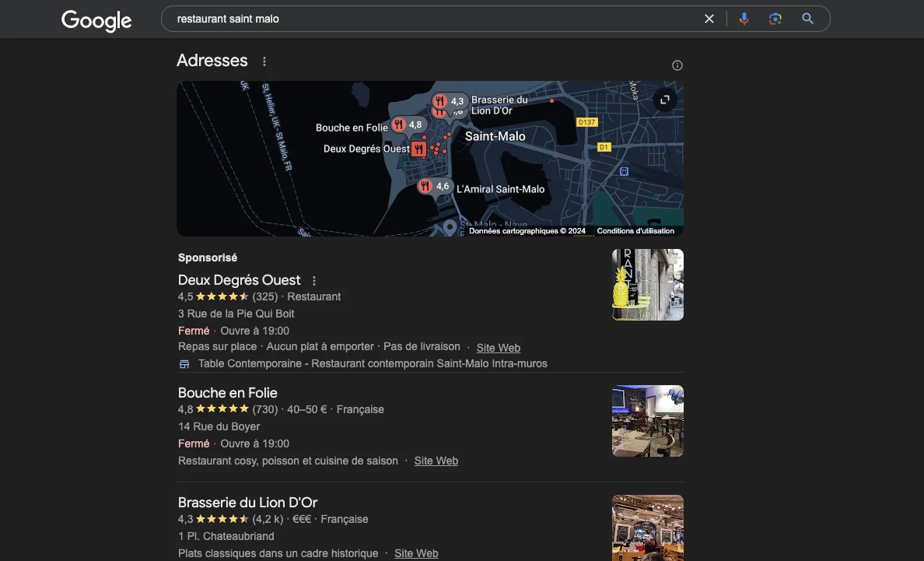
Task: Open the Deux Degrés Ouest pineapple photo
Action: click(x=648, y=285)
